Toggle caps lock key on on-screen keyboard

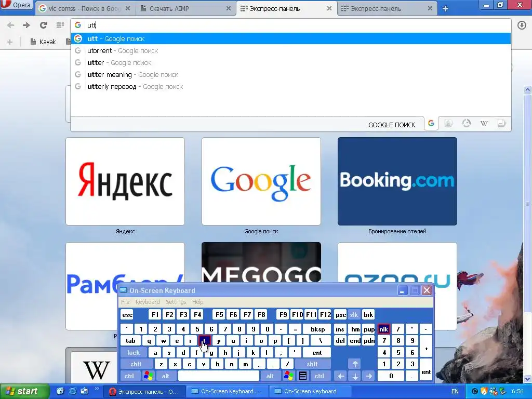click(134, 353)
